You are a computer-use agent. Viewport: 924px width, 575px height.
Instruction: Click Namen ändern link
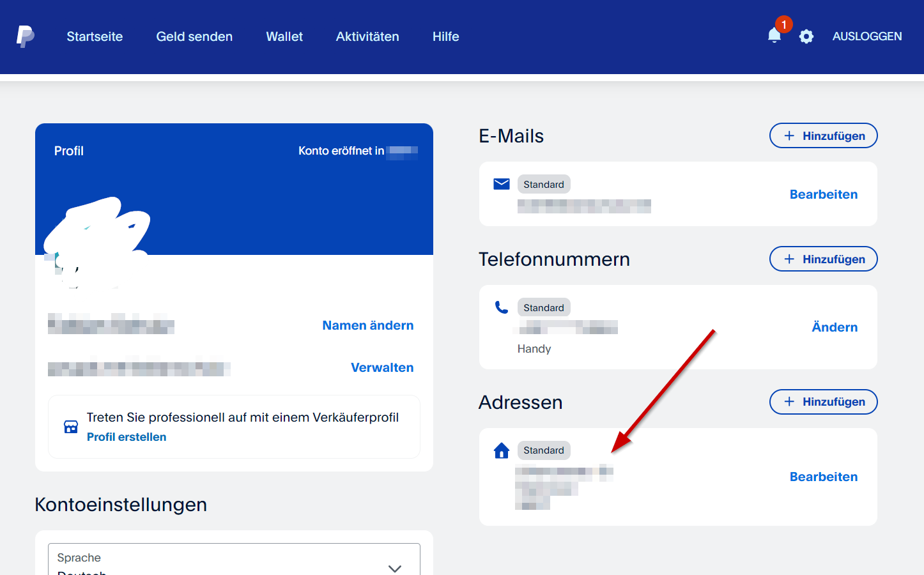pos(368,325)
